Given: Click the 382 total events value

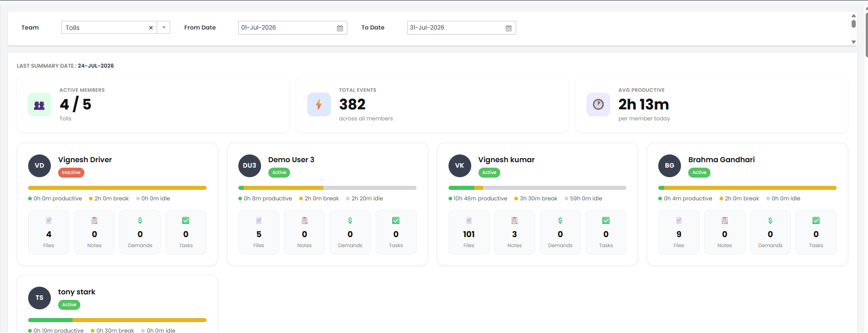Looking at the screenshot, I should click(352, 104).
